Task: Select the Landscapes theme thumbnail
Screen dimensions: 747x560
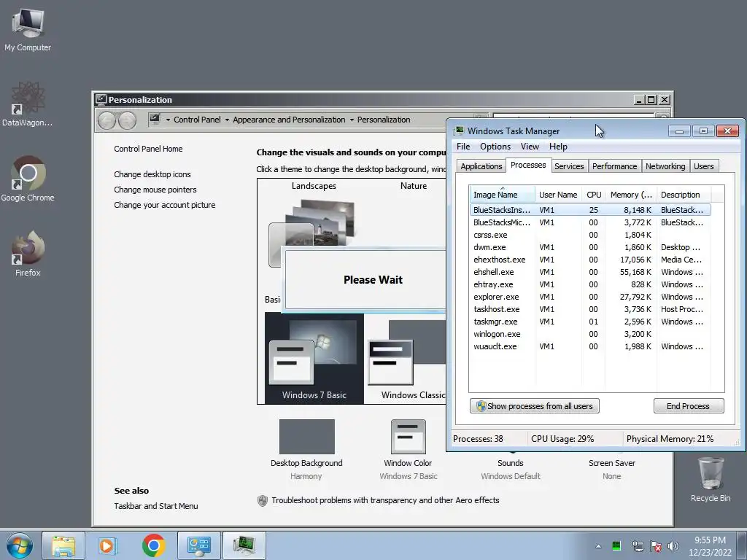Action: point(314,223)
